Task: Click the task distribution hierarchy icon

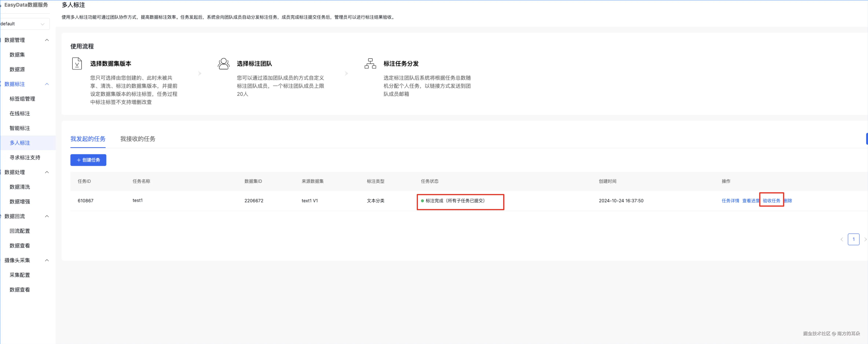Action: click(x=370, y=63)
